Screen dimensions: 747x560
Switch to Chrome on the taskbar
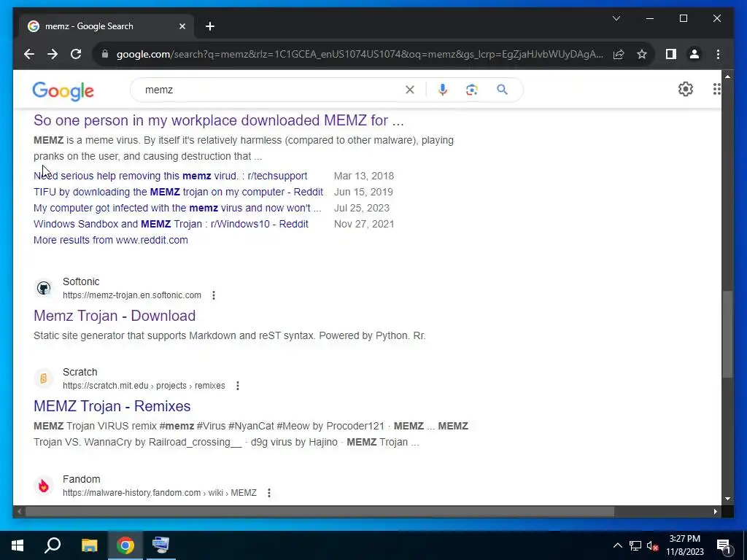click(125, 545)
